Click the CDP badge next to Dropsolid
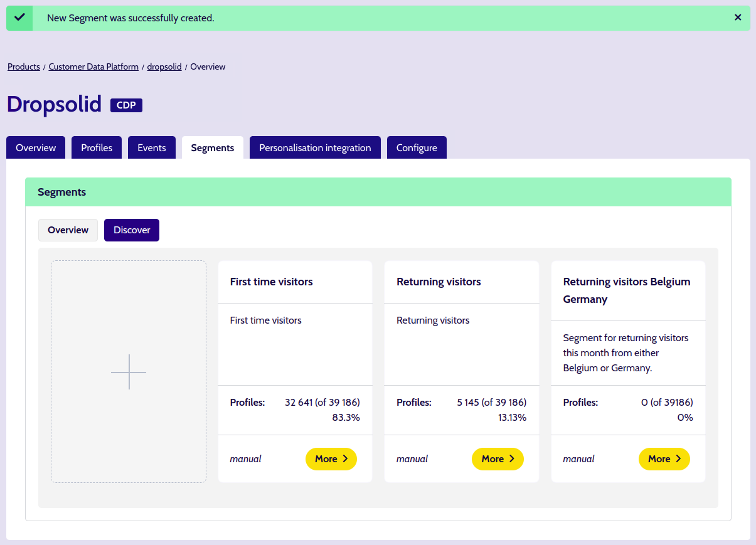The image size is (756, 545). click(x=126, y=105)
